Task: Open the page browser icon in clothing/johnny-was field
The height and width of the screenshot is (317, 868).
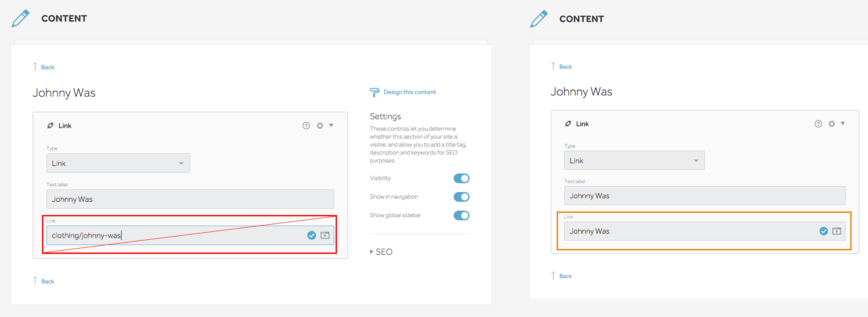Action: coord(325,235)
